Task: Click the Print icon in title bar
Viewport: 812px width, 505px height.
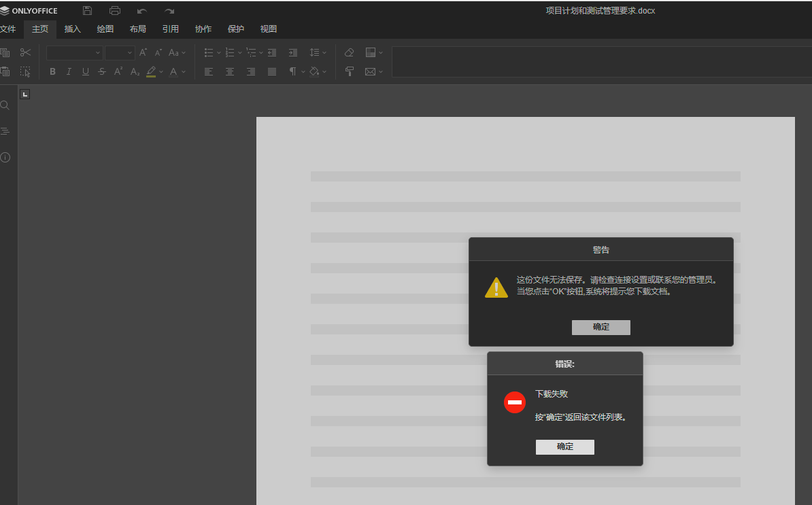Action: click(115, 10)
